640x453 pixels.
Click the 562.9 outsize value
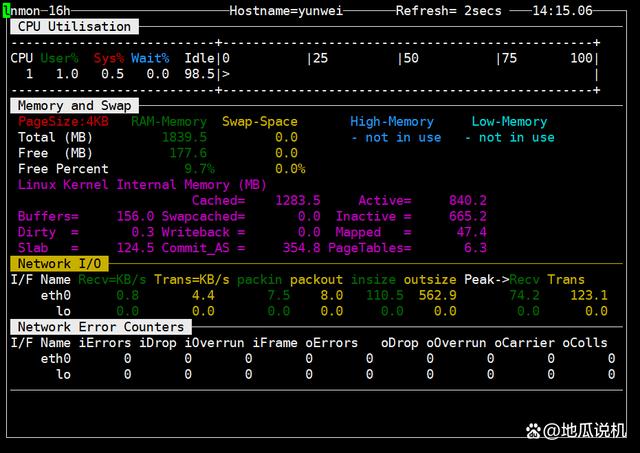(x=438, y=295)
